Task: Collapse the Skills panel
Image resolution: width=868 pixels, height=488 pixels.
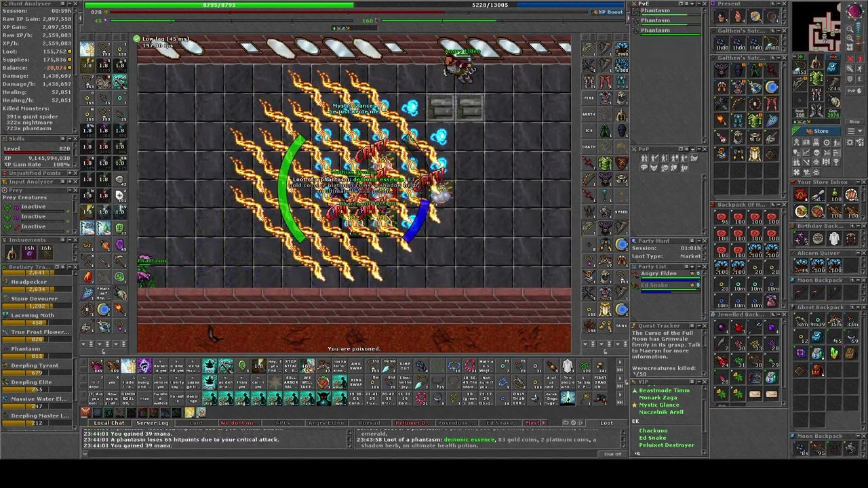Action: pos(68,138)
